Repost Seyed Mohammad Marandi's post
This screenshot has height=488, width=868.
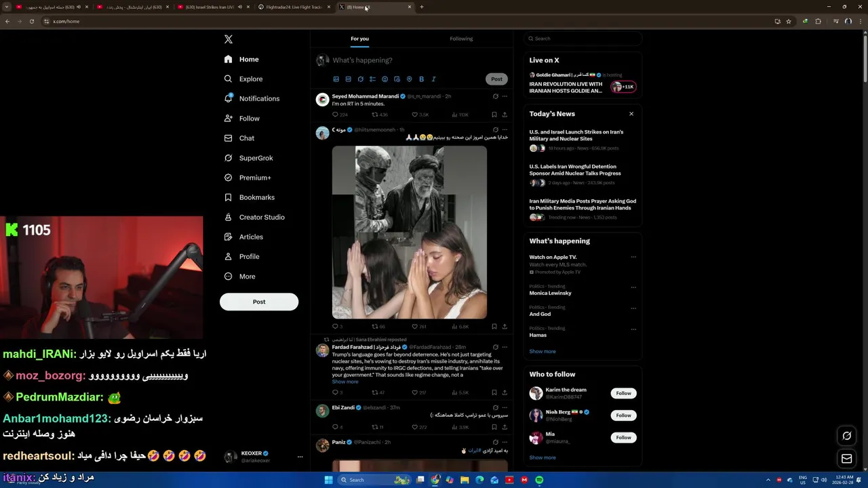pyautogui.click(x=374, y=115)
